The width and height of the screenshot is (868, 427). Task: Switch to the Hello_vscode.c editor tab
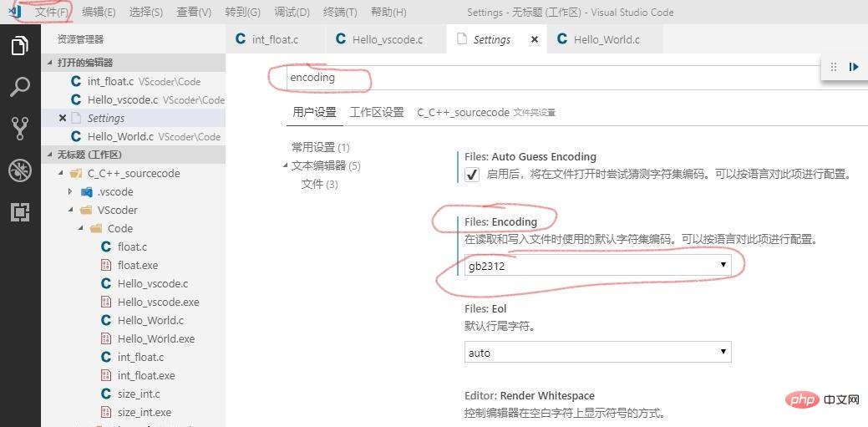pyautogui.click(x=385, y=39)
